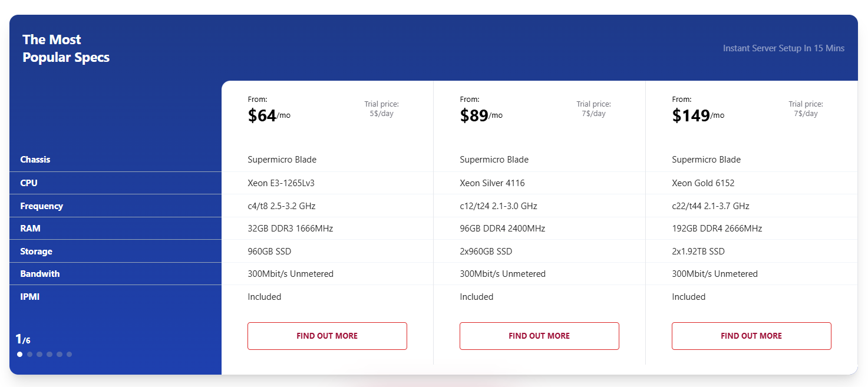Viewport: 868px width, 387px height.
Task: Select the fifth pagination dot
Action: 59,354
